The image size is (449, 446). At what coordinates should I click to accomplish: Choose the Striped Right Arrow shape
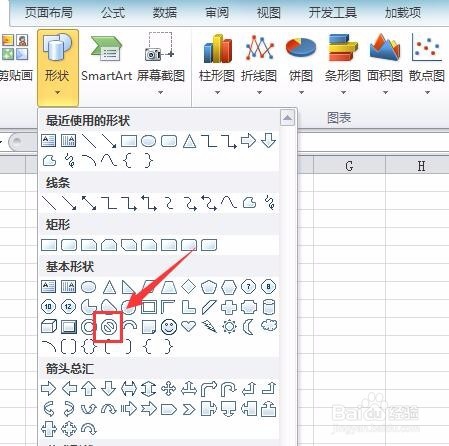pyautogui.click(x=129, y=409)
